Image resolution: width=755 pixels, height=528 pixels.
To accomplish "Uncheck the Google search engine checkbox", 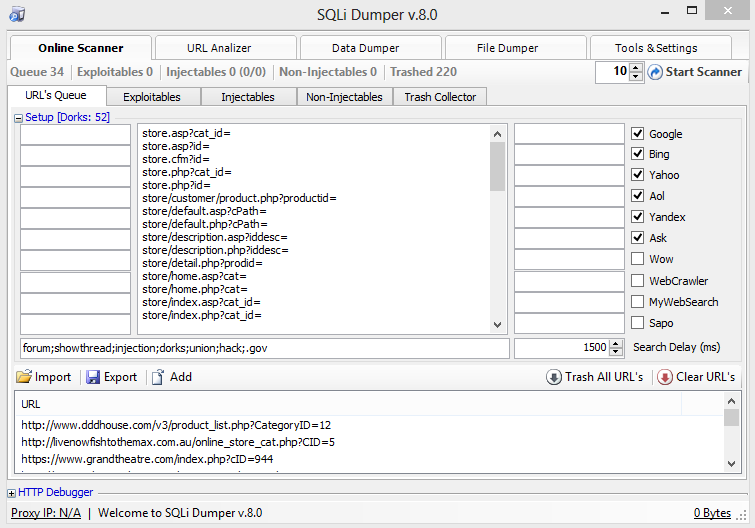I will click(638, 133).
